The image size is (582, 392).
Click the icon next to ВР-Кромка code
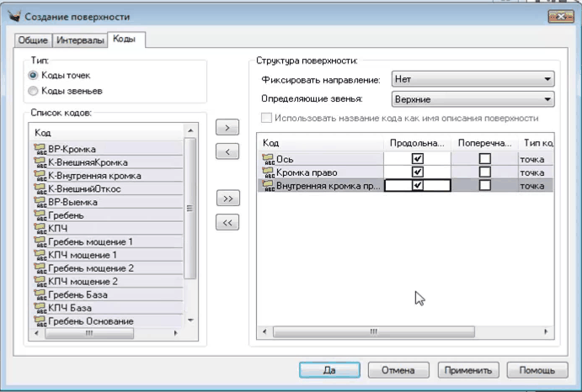click(40, 149)
